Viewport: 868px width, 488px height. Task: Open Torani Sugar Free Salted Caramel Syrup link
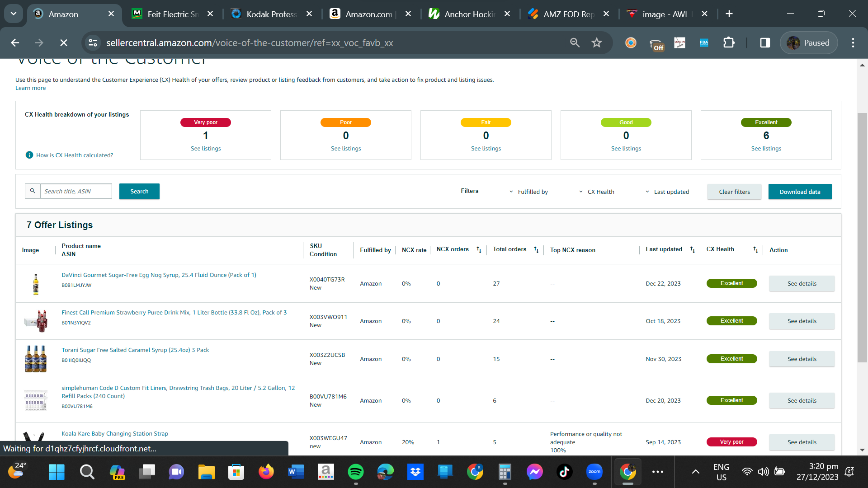(x=135, y=350)
